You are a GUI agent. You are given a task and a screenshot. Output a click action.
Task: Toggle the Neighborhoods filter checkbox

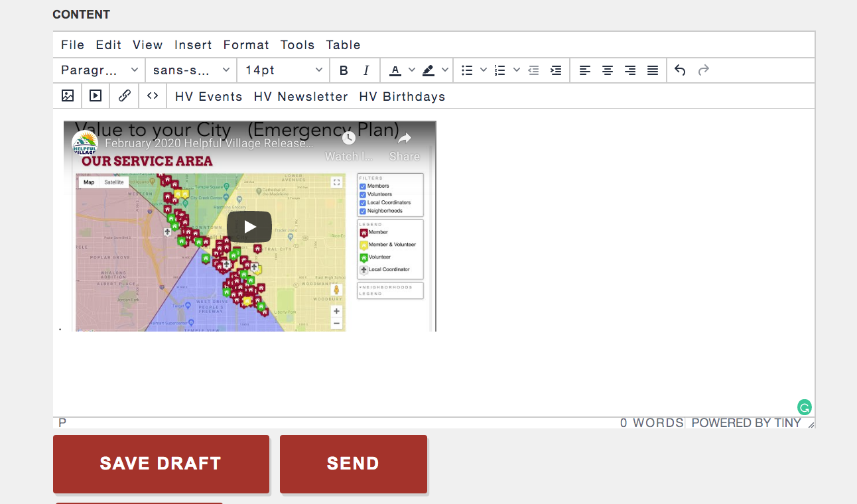[363, 211]
